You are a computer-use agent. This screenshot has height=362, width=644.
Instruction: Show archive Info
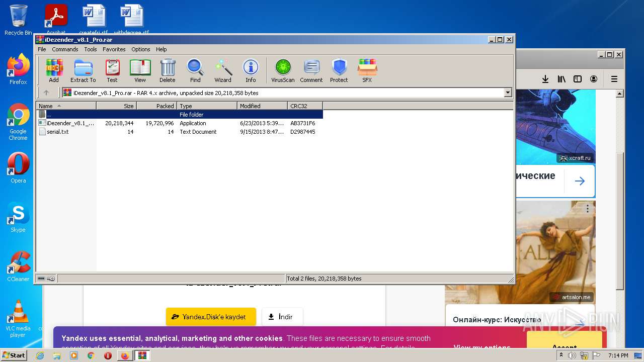251,70
